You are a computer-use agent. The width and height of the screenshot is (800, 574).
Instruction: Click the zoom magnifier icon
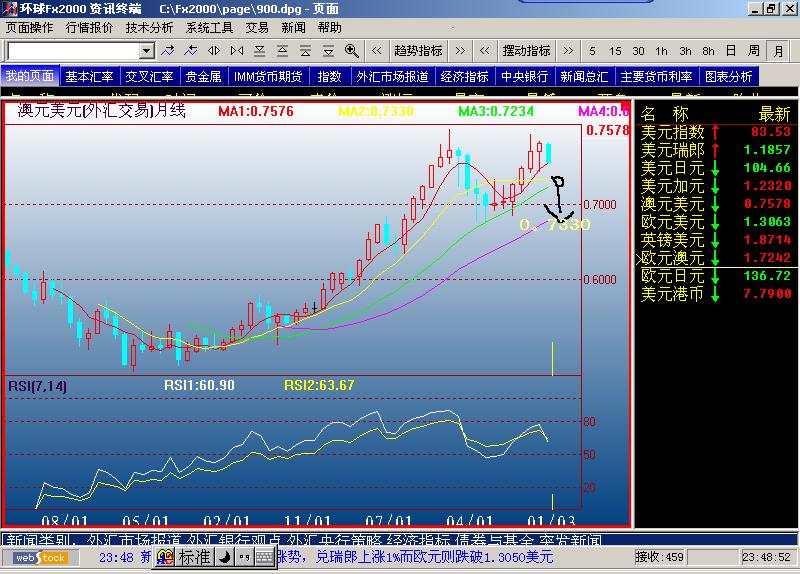pos(352,51)
